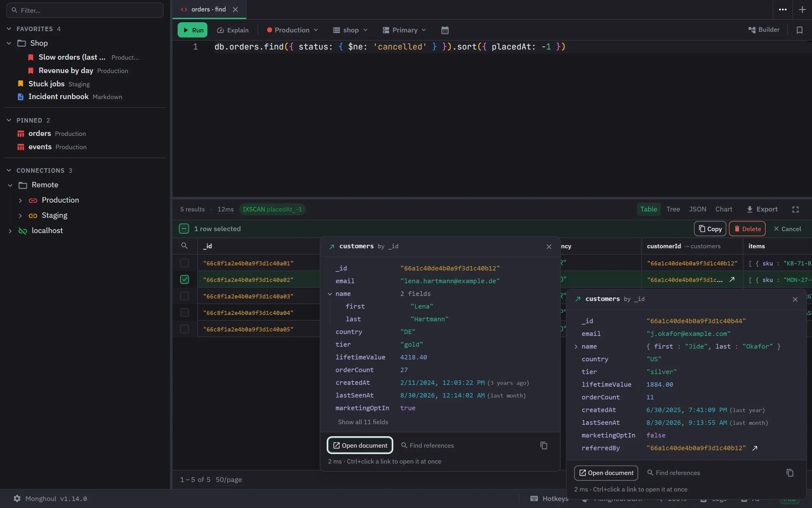Check the row ending in 40a01
The width and height of the screenshot is (812, 508).
pyautogui.click(x=185, y=263)
